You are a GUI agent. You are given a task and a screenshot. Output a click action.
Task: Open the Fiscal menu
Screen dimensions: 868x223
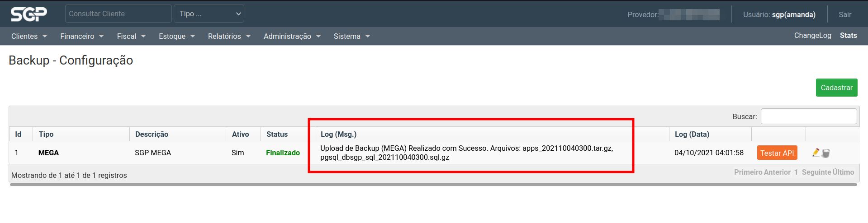coord(131,36)
